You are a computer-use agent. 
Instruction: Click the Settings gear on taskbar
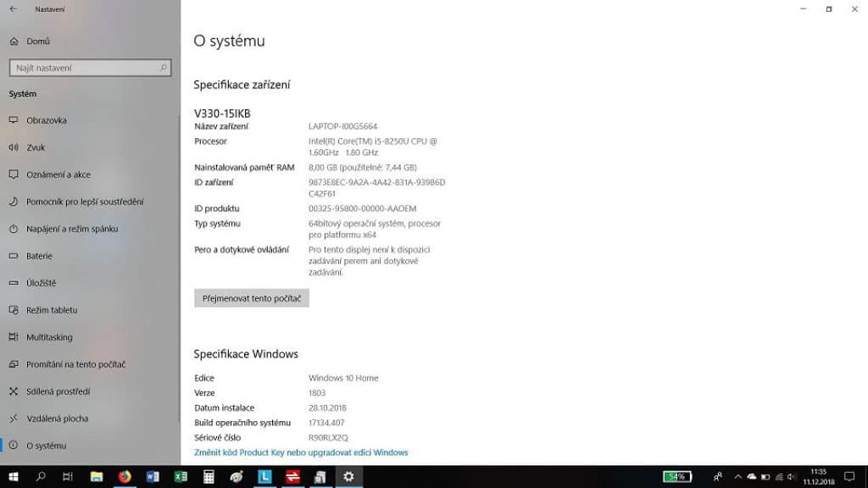[348, 476]
